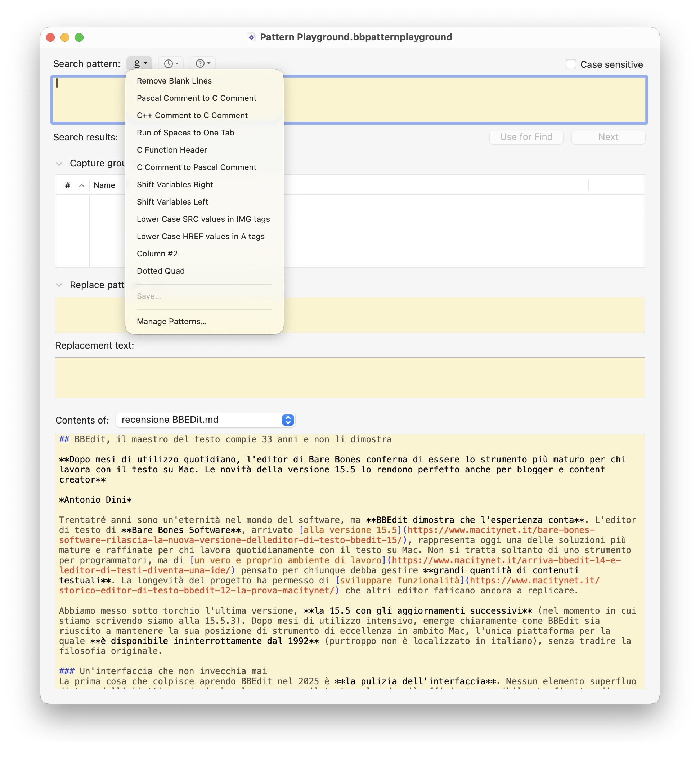
Task: Sort capture groups by the Name column
Action: 104,185
